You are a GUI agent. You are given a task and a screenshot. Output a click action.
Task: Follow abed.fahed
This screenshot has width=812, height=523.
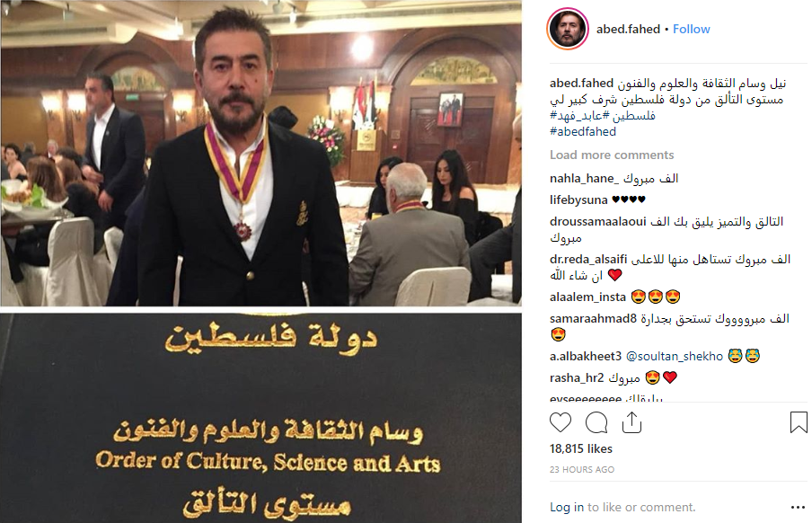coord(692,29)
